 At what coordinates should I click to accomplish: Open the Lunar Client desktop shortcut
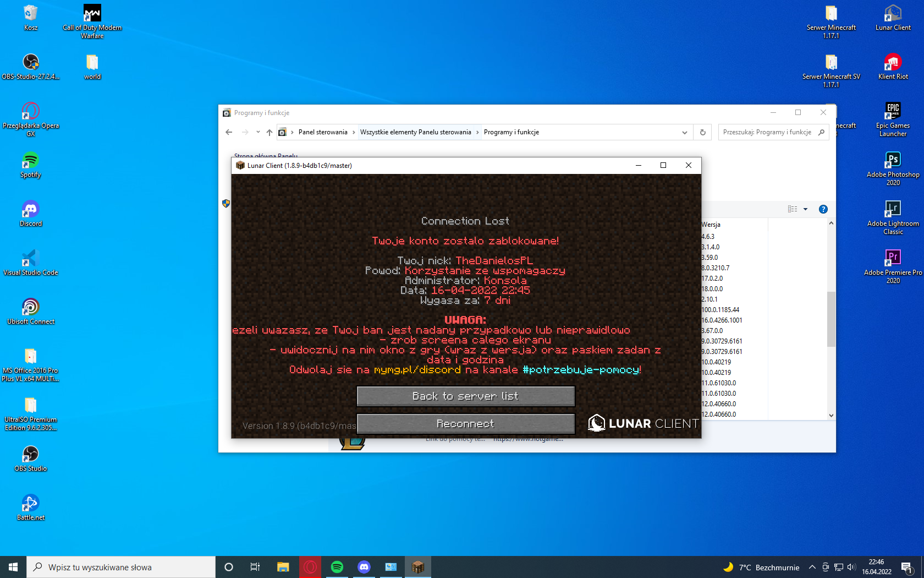tap(893, 17)
